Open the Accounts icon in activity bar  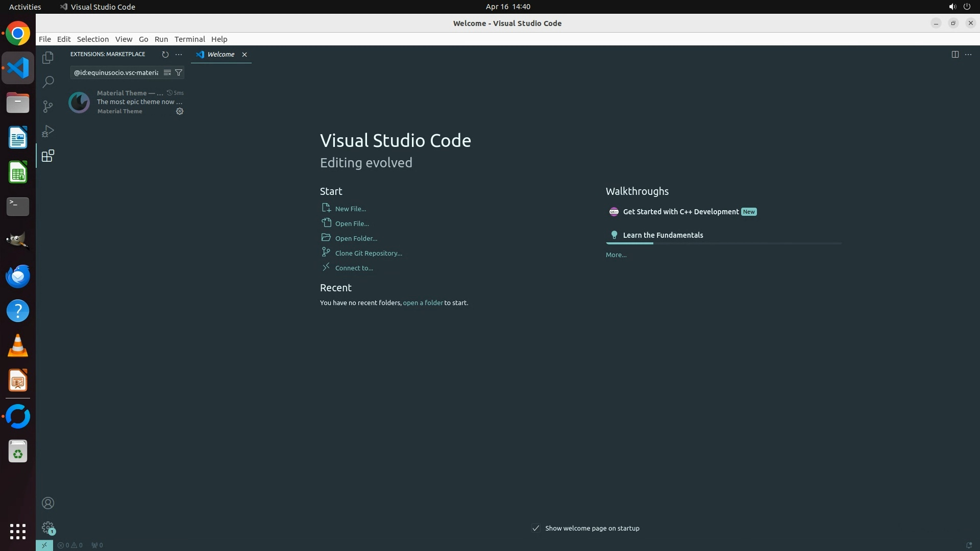point(48,503)
